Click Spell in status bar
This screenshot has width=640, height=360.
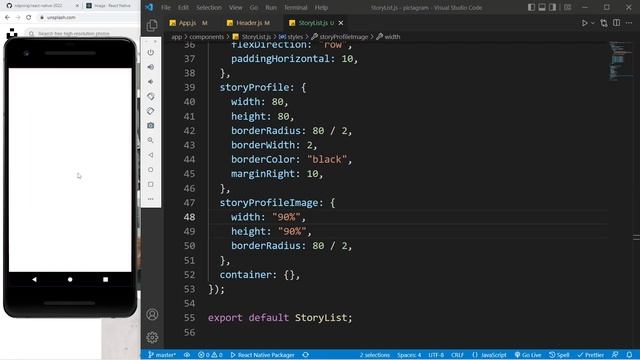pos(559,355)
